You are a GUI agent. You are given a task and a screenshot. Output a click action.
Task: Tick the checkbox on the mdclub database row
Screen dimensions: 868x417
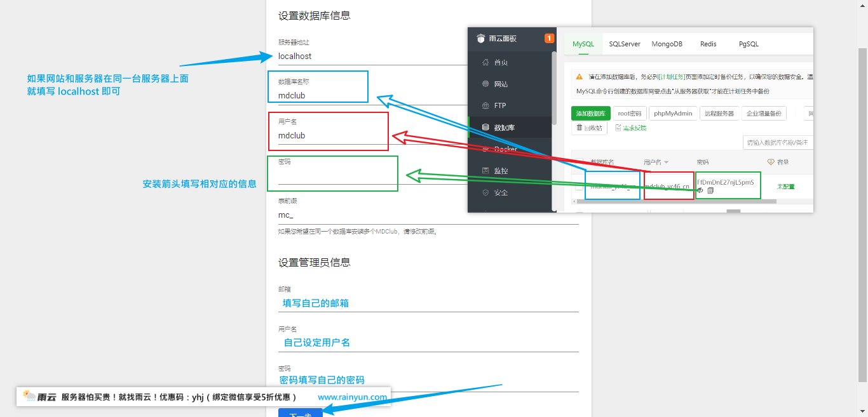tap(579, 187)
